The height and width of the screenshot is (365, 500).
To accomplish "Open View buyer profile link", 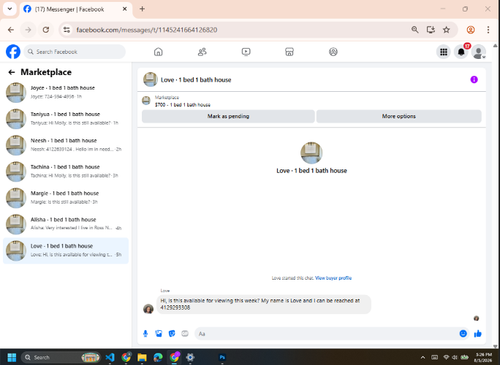I will (333, 278).
